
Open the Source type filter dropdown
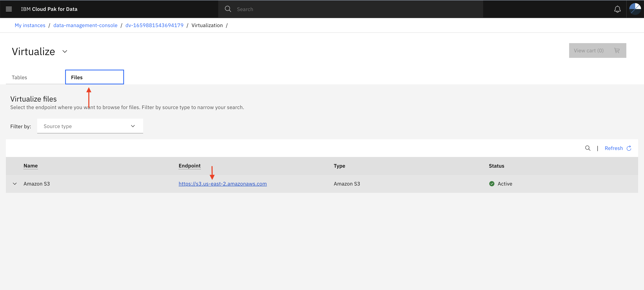[x=90, y=126]
